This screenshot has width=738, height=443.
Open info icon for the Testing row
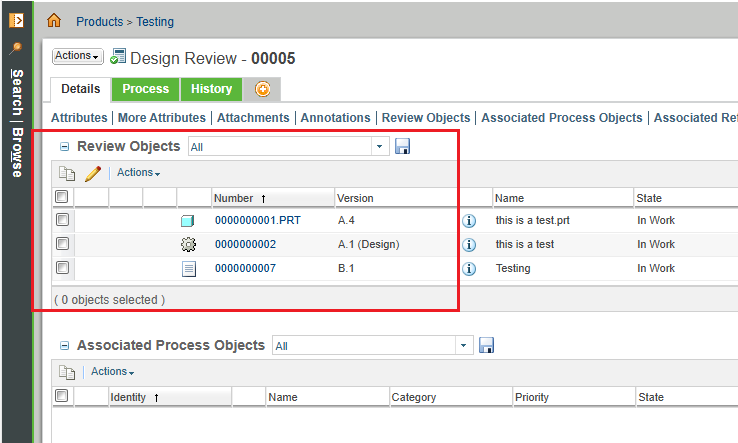(469, 268)
